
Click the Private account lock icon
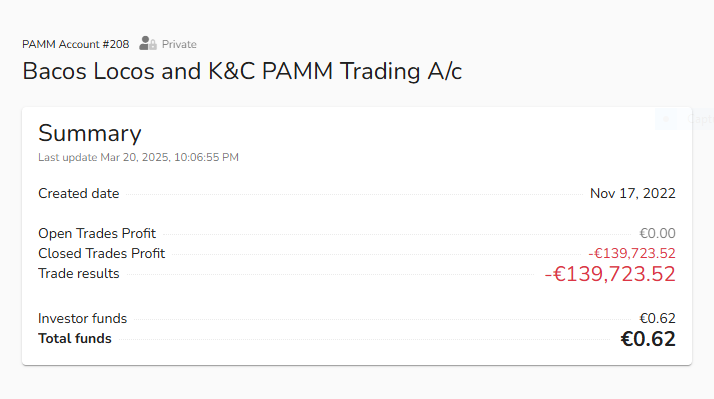(148, 43)
